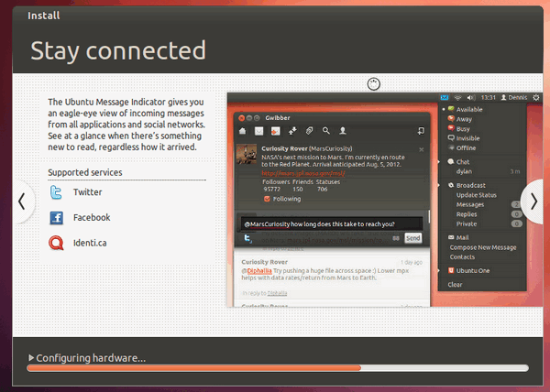Click the volume speaker icon in panel
Image resolution: width=550 pixels, height=392 pixels.
[471, 97]
